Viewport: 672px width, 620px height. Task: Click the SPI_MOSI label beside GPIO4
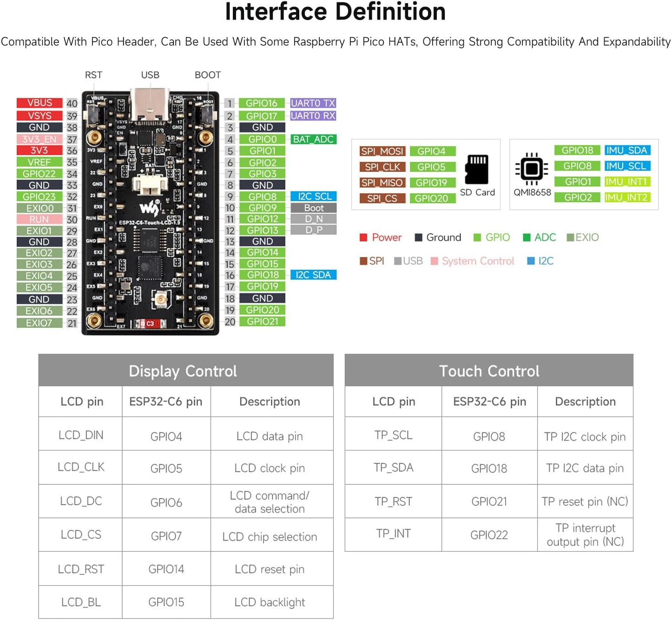[382, 150]
